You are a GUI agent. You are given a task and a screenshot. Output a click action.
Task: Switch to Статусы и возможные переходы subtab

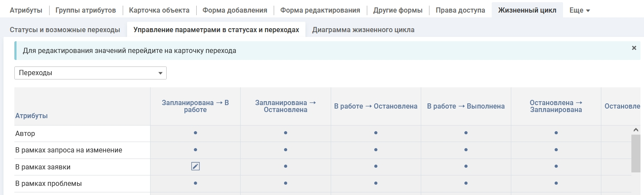coord(65,30)
